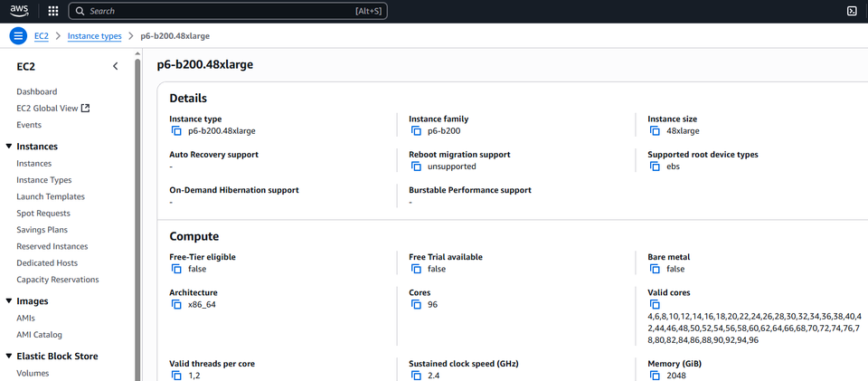
Task: Open AMI Catalog in the sidebar
Action: click(39, 335)
